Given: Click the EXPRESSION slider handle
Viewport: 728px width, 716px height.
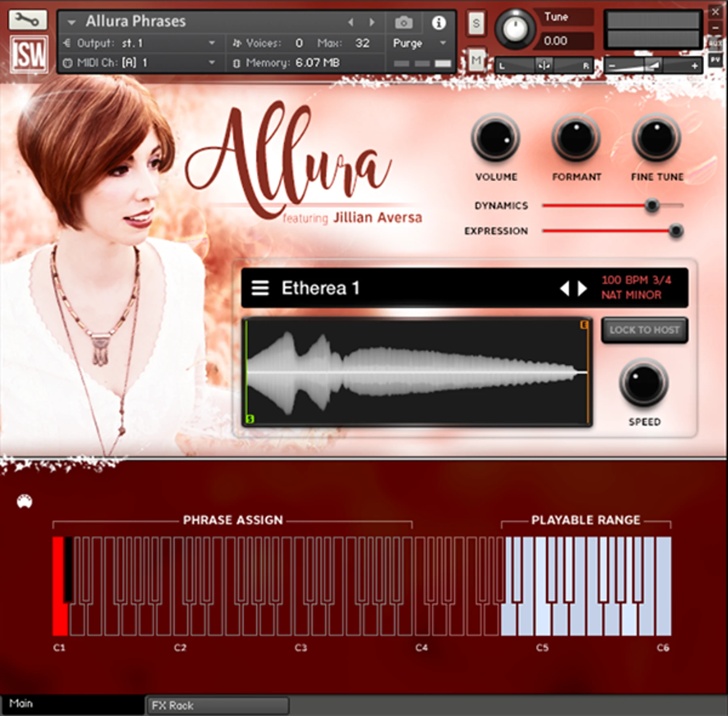Looking at the screenshot, I should (676, 231).
